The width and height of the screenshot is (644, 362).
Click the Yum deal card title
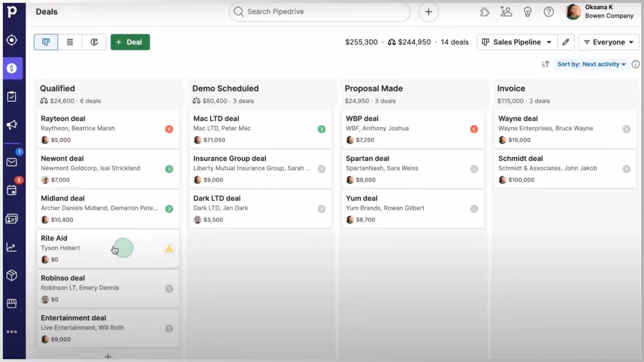[x=362, y=198]
